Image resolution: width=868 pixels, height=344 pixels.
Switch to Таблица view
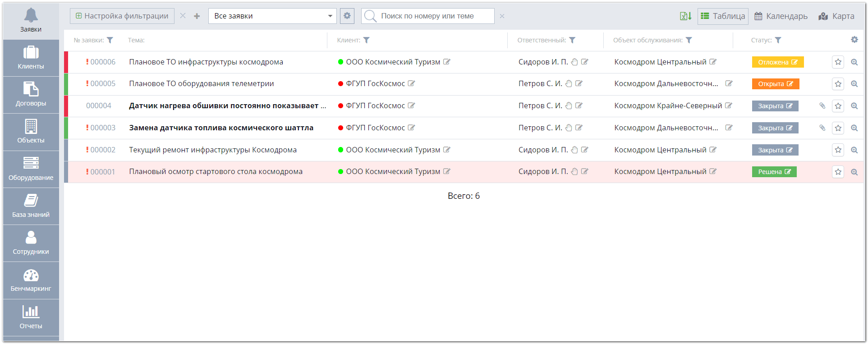(723, 16)
